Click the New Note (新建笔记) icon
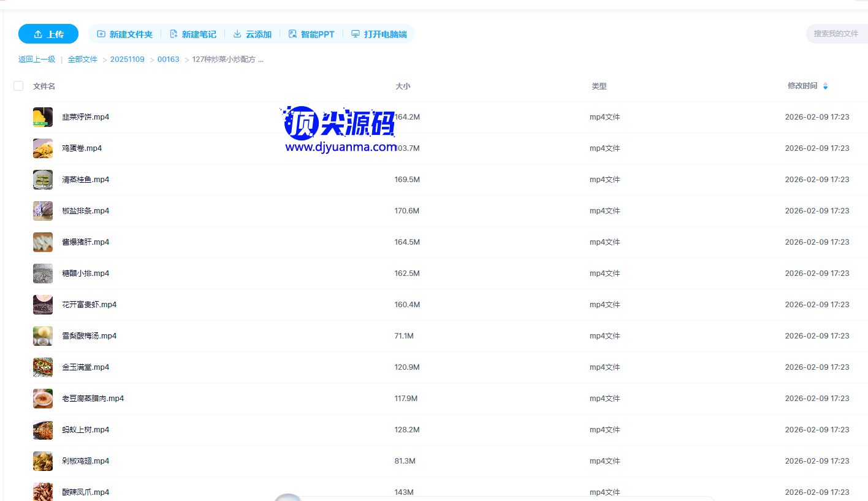The height and width of the screenshot is (501, 868). (174, 34)
